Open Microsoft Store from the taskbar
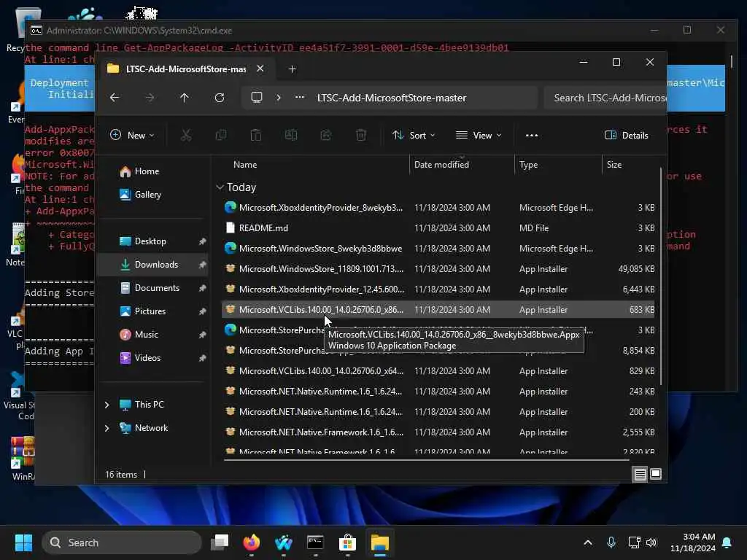Image resolution: width=747 pixels, height=560 pixels. pyautogui.click(x=347, y=542)
